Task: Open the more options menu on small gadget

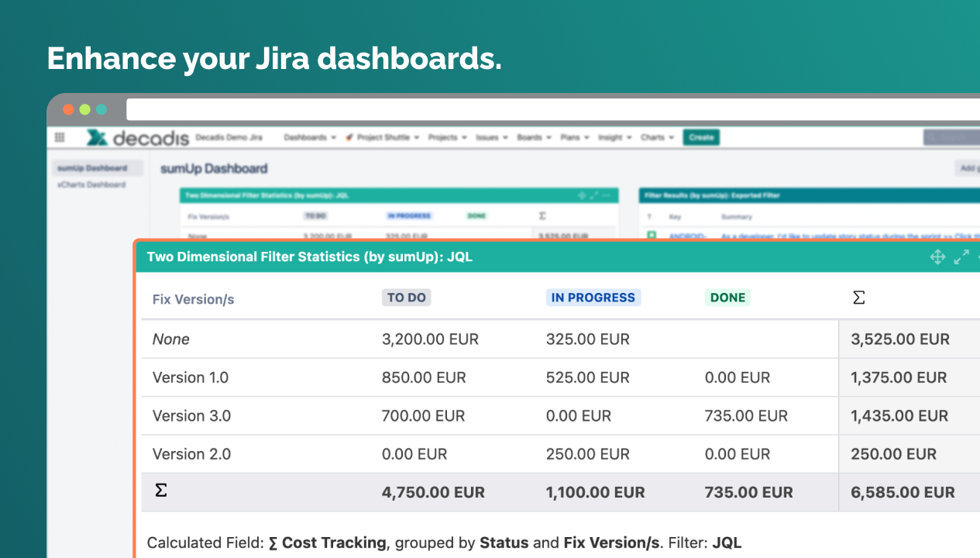Action: pyautogui.click(x=607, y=195)
